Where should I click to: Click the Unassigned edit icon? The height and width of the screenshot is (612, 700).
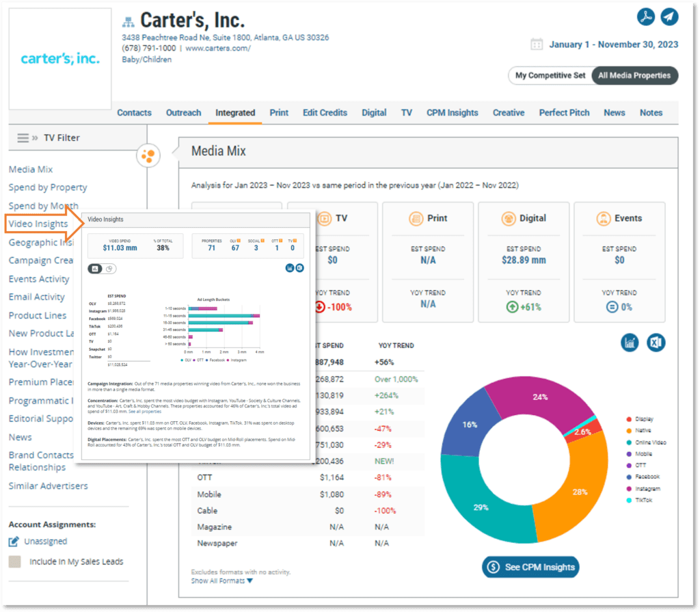[14, 542]
